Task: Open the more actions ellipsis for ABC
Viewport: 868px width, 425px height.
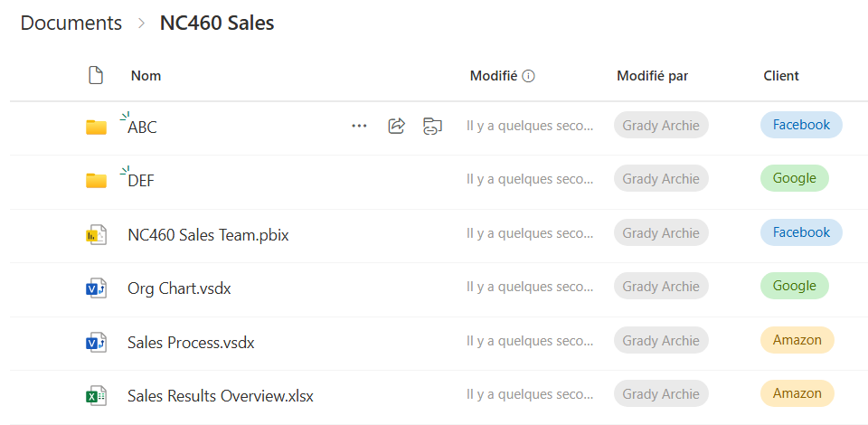Action: (x=359, y=127)
